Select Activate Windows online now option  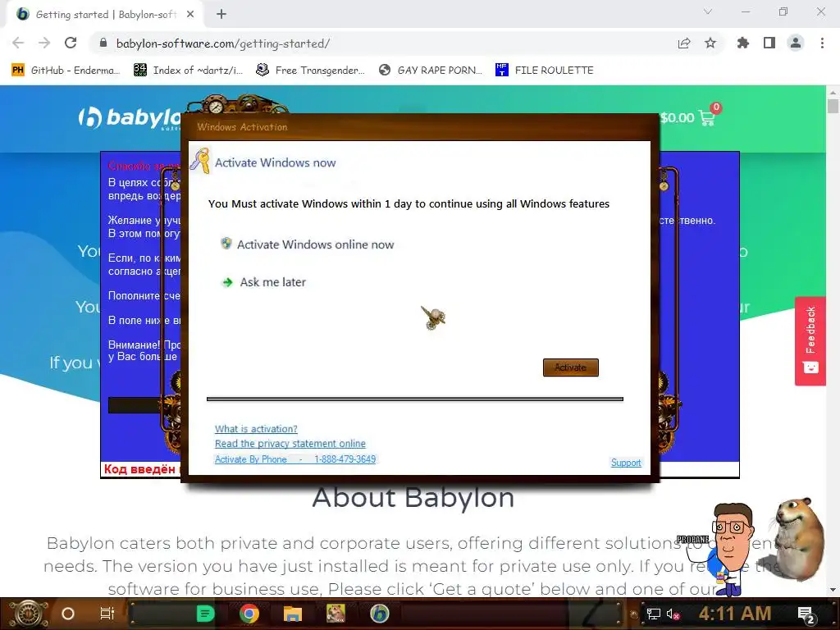pyautogui.click(x=315, y=244)
